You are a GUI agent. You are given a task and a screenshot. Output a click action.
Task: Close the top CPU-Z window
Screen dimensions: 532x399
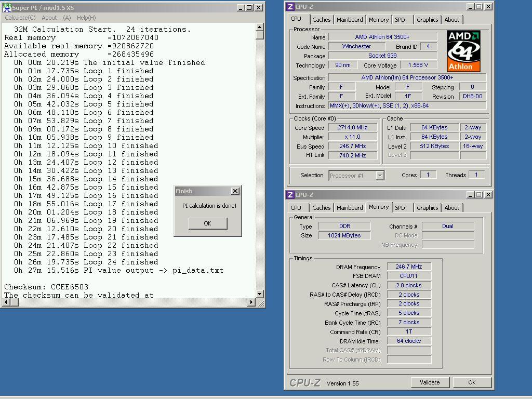pyautogui.click(x=488, y=7)
